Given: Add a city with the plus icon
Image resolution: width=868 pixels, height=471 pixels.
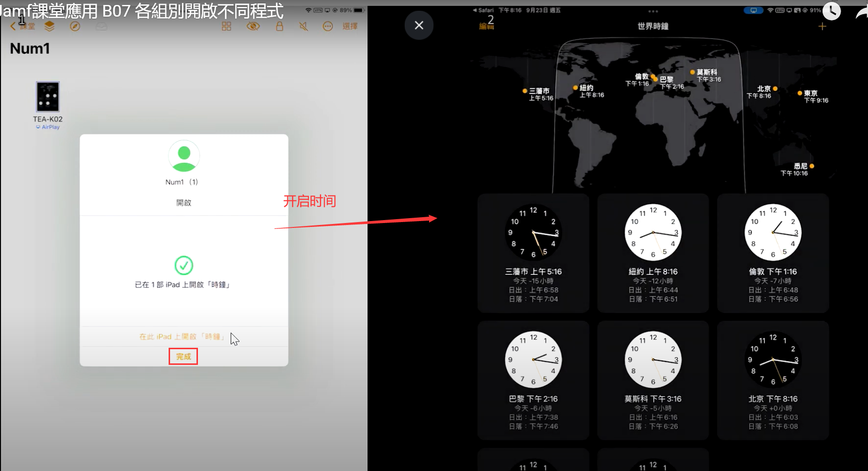Looking at the screenshot, I should point(822,26).
